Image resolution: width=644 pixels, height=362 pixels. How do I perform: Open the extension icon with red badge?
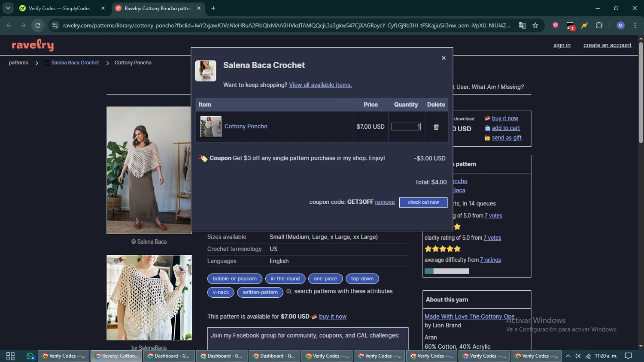(570, 26)
